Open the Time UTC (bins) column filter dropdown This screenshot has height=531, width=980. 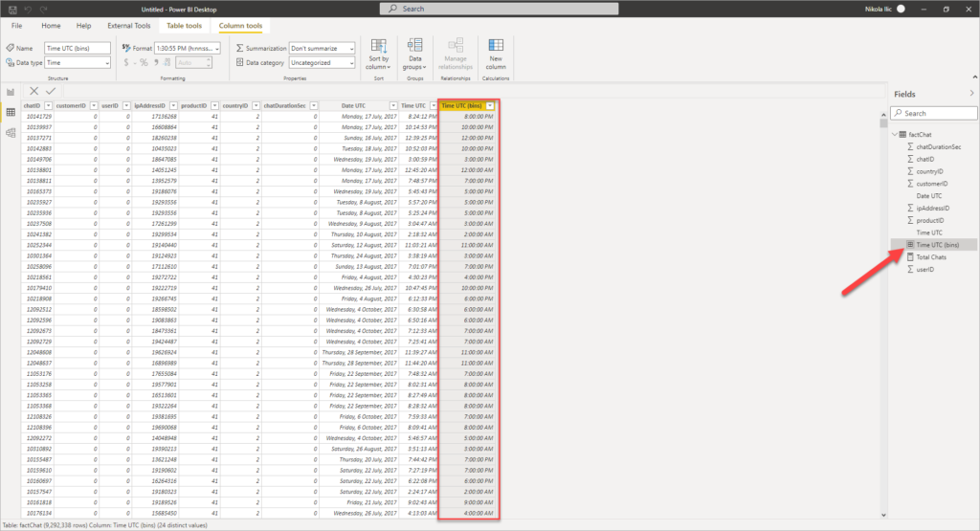(491, 105)
